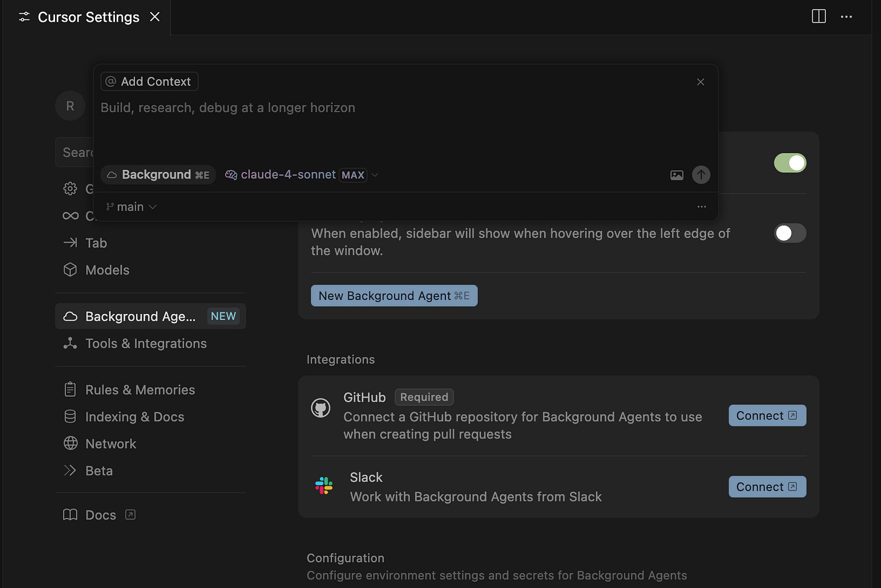Click the Rules & Memories clipboard icon
This screenshot has height=588, width=881.
pyautogui.click(x=70, y=389)
